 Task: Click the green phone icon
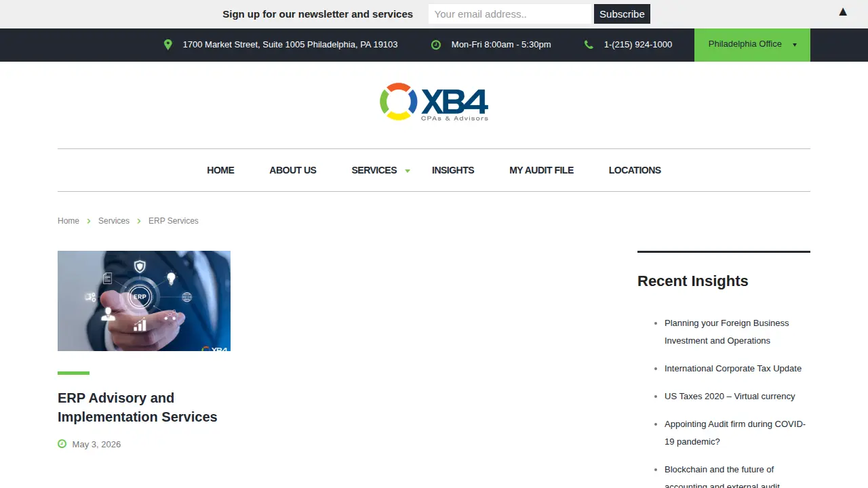[x=589, y=45]
